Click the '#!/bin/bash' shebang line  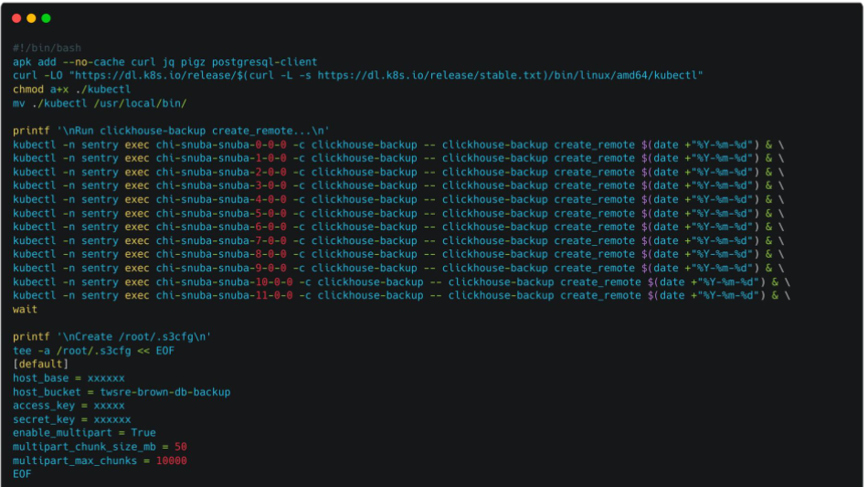point(47,48)
